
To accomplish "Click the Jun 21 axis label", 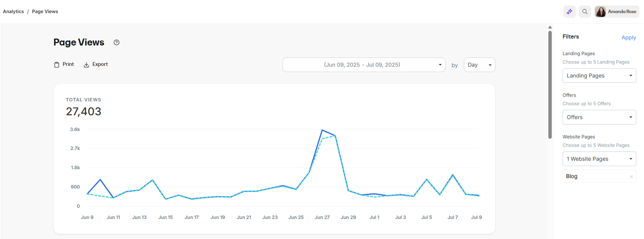I will (244, 217).
